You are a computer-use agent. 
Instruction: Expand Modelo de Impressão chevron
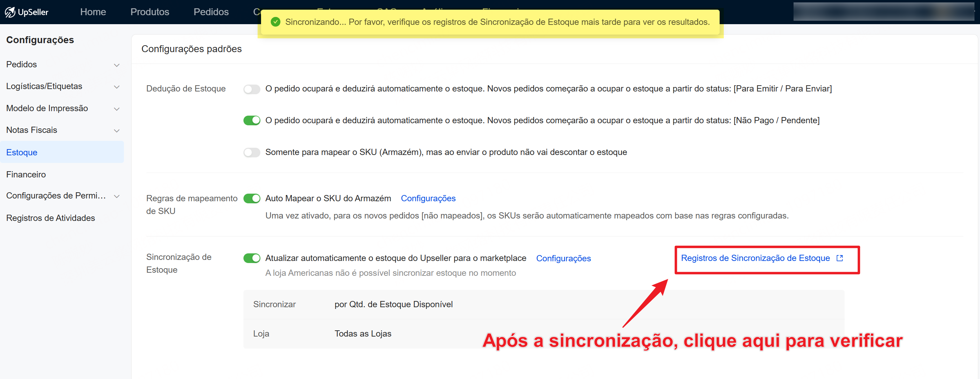tap(117, 109)
